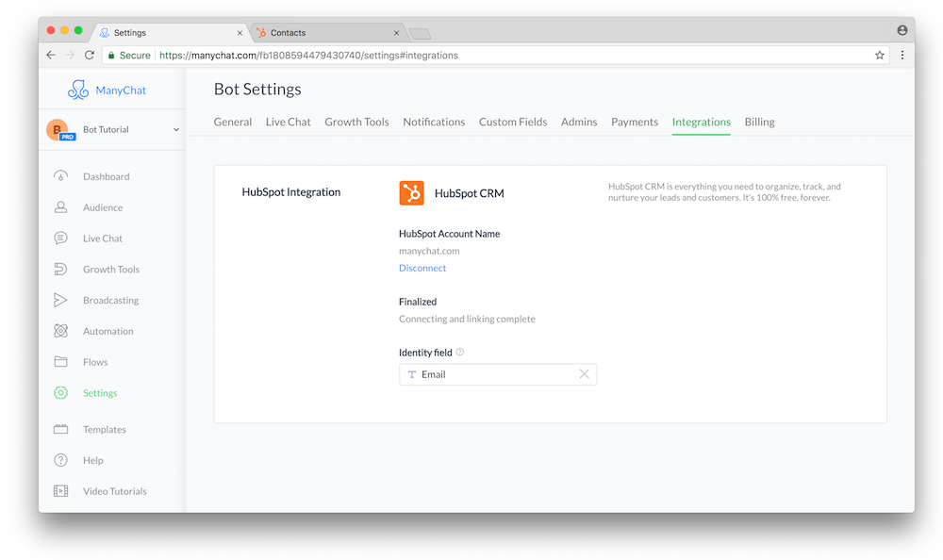
Task: Click the Chrome profile icon
Action: tap(902, 30)
